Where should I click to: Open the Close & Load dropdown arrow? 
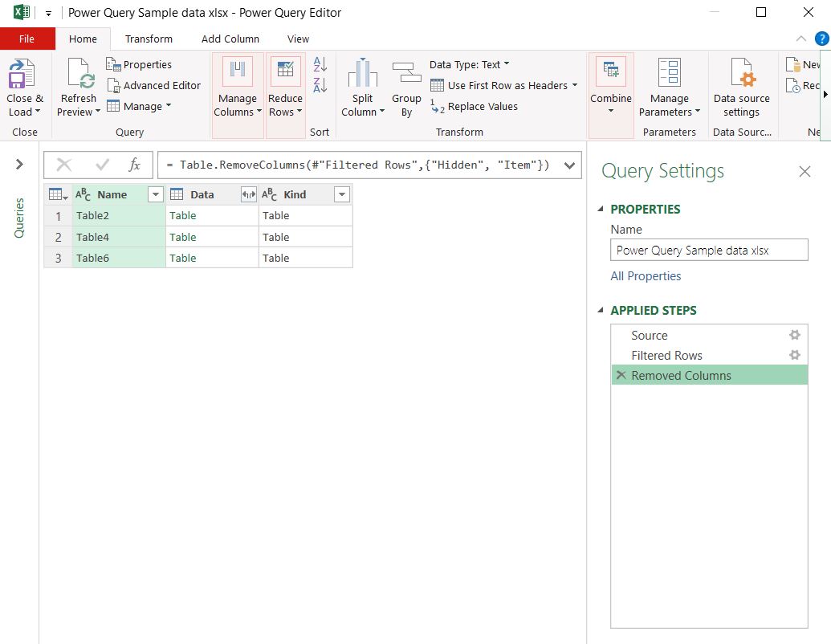pyautogui.click(x=38, y=111)
